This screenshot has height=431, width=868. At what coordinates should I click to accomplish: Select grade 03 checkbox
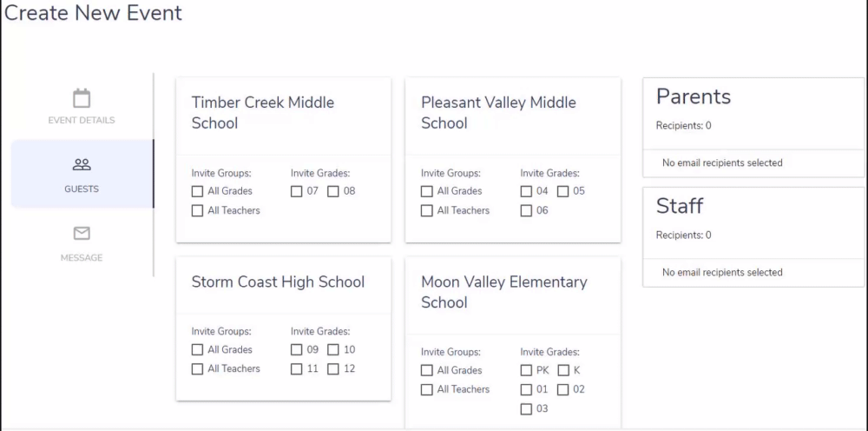526,408
